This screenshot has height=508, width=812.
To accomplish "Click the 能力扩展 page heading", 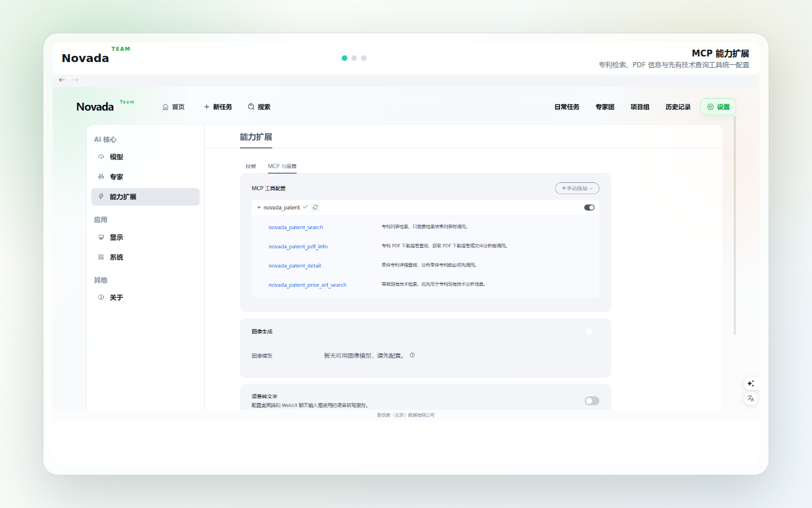I will 256,137.
